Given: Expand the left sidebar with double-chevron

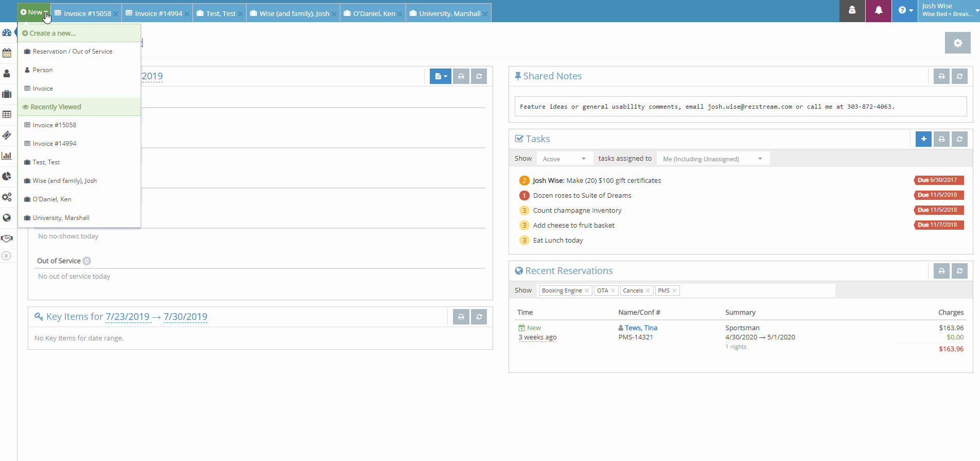Looking at the screenshot, I should [6, 256].
